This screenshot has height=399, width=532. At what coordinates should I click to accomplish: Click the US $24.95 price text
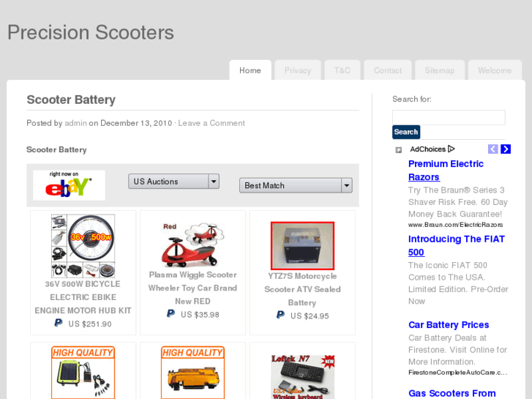[310, 316]
